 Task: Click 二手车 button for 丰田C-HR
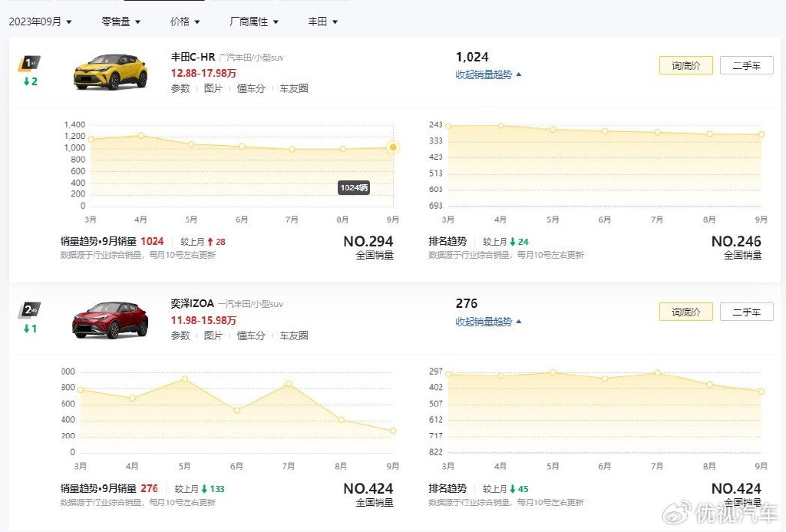pyautogui.click(x=746, y=66)
